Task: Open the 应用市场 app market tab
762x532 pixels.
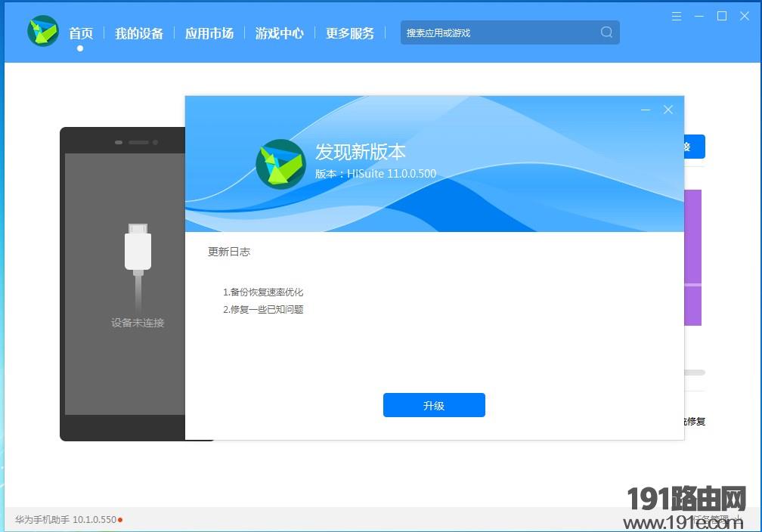Action: click(x=209, y=33)
